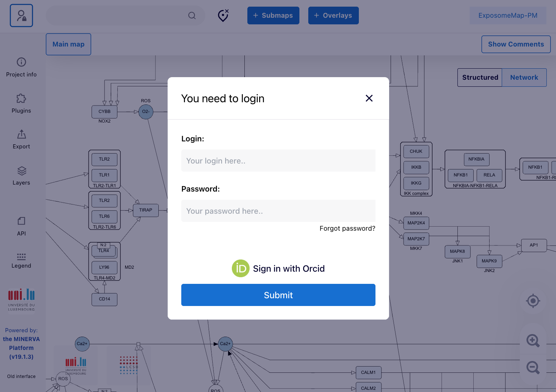Expand the Overlays list
Screen dimensions: 556x392
coord(333,16)
